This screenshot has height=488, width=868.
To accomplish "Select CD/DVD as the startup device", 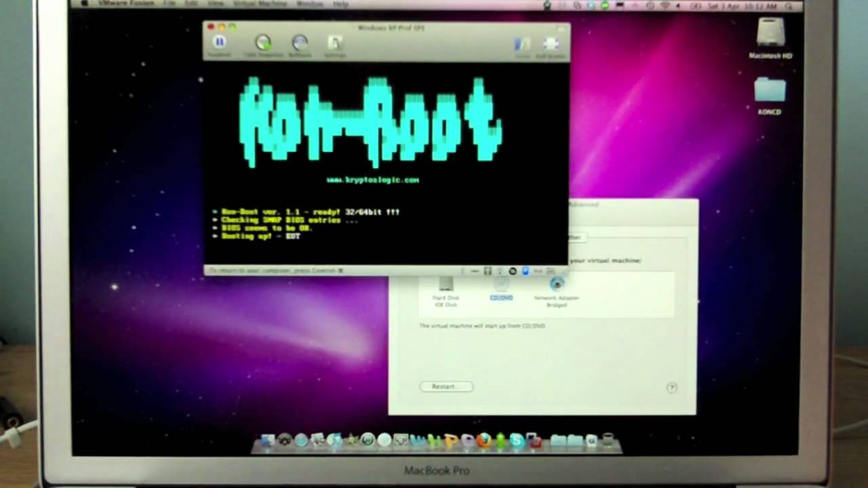I will point(501,289).
